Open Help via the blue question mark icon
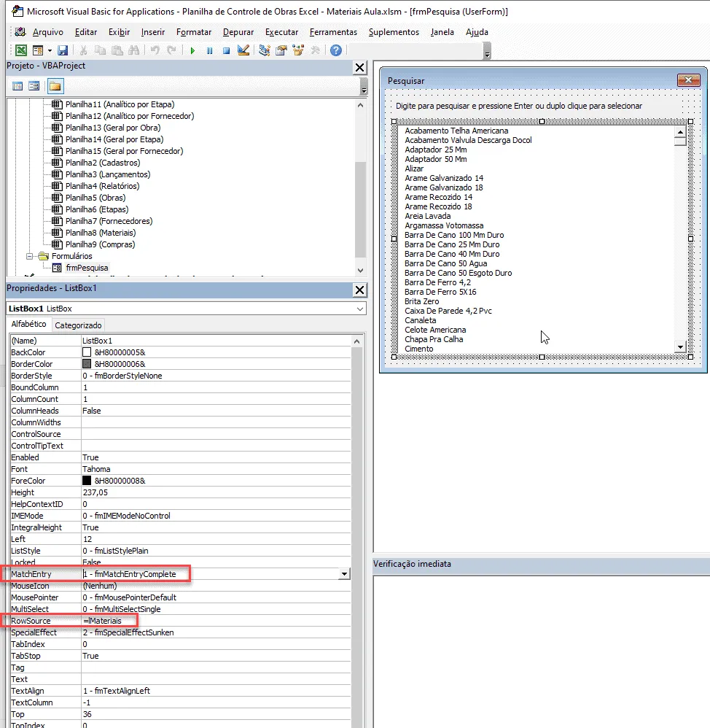This screenshot has height=728, width=710. click(336, 50)
